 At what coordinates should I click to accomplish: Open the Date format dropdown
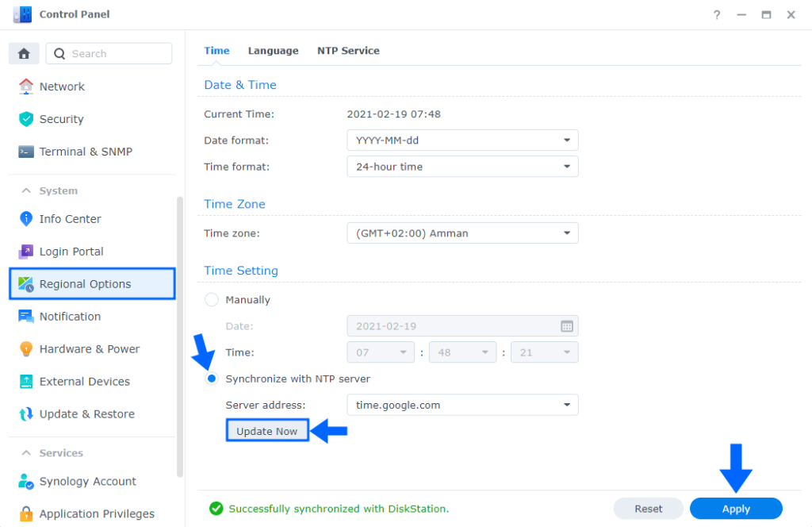462,140
